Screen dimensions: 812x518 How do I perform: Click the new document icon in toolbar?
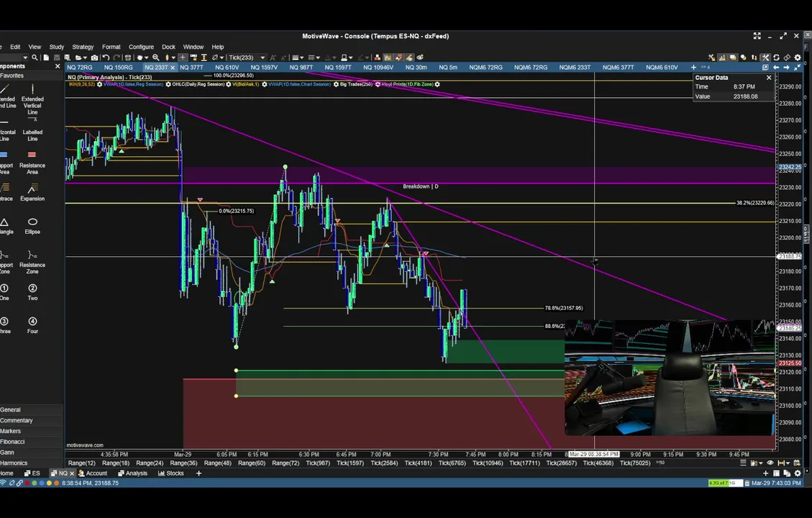point(45,58)
